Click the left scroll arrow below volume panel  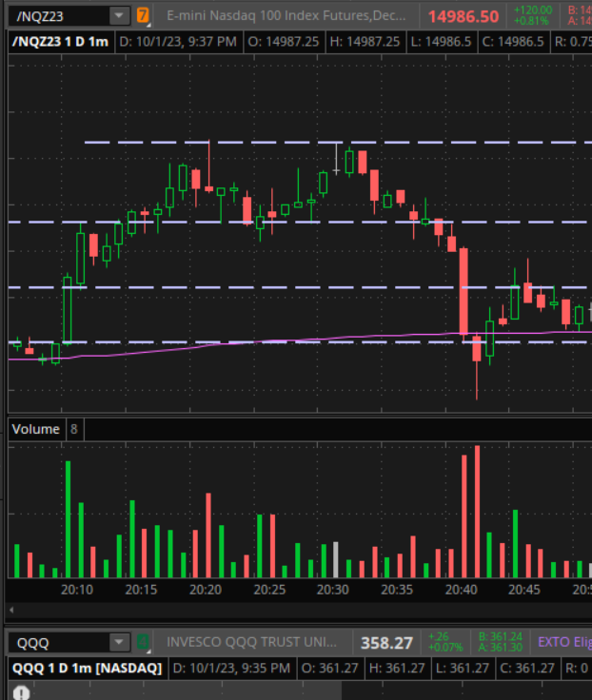pyautogui.click(x=10, y=610)
